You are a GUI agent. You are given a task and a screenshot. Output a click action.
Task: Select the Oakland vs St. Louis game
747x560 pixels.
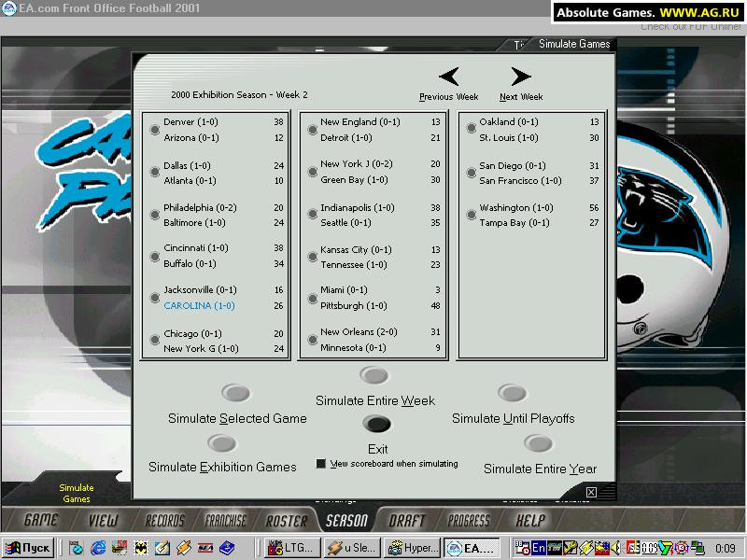point(472,128)
